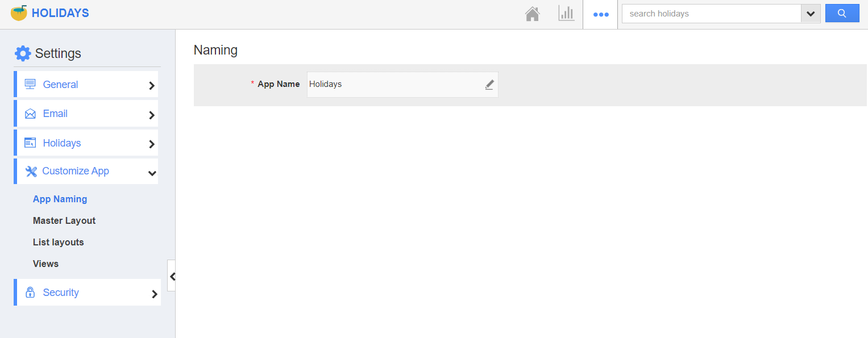Click the App Naming link
The height and width of the screenshot is (338, 868).
coord(60,199)
